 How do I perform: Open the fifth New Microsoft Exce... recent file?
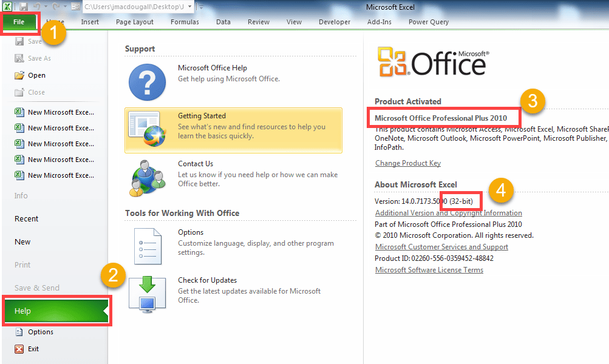click(55, 175)
